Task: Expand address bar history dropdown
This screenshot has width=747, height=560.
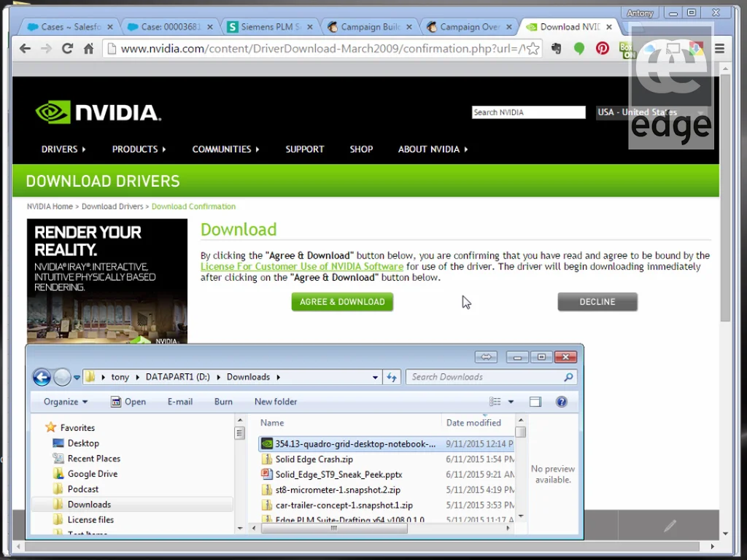Action: point(376,378)
